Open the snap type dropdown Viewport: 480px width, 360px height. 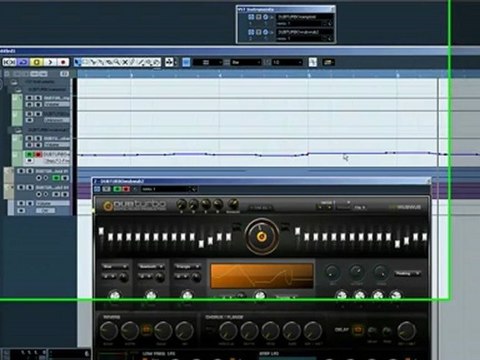(208, 62)
